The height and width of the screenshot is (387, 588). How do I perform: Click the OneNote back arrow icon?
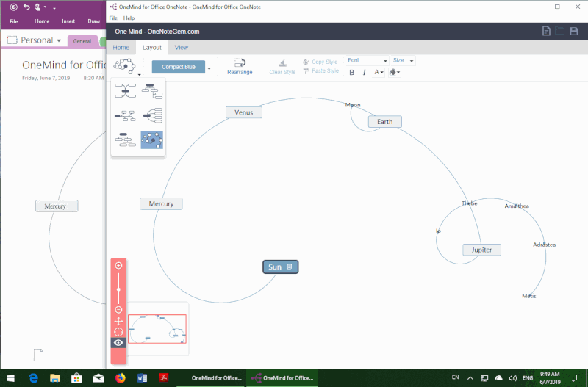[13, 7]
